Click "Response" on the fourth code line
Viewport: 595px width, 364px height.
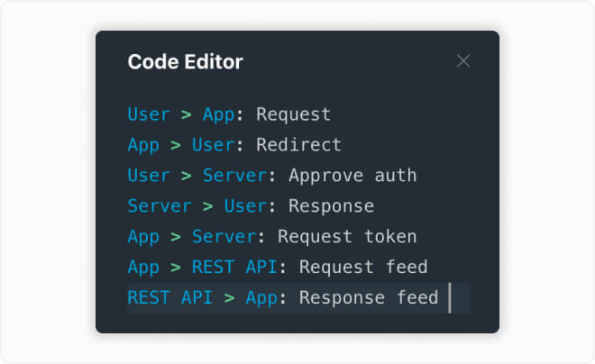(331, 206)
